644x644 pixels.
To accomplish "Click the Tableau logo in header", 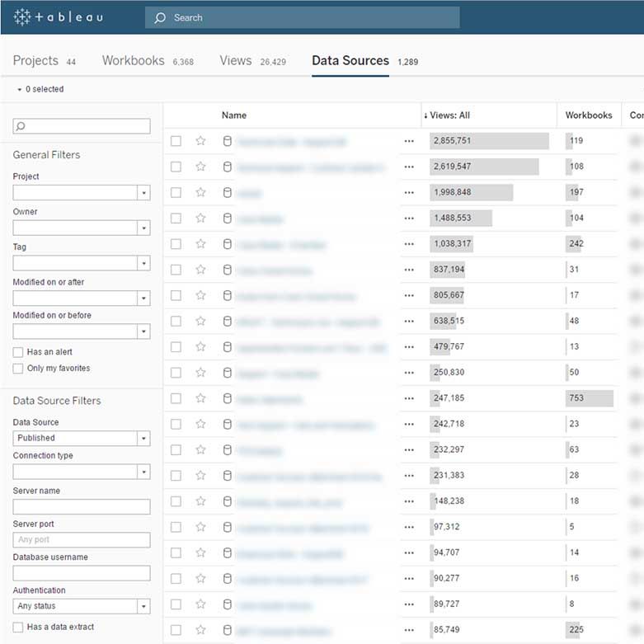I will [58, 17].
